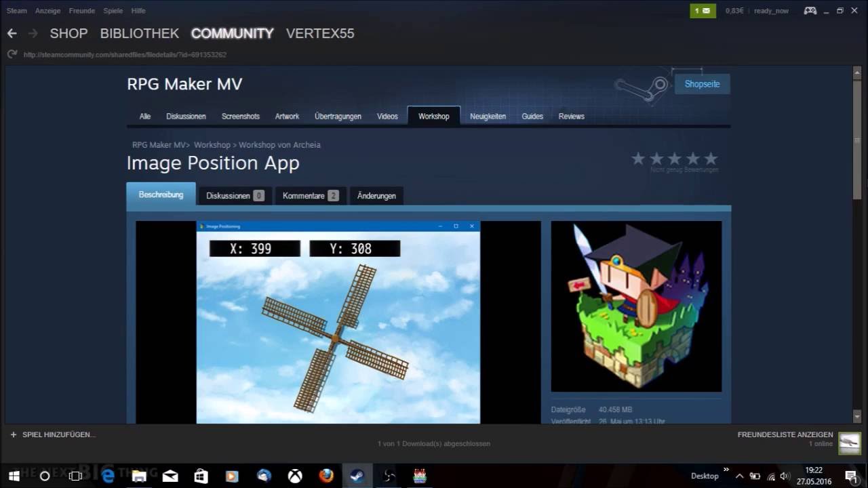Open Cortana search circle in the taskbar

45,476
